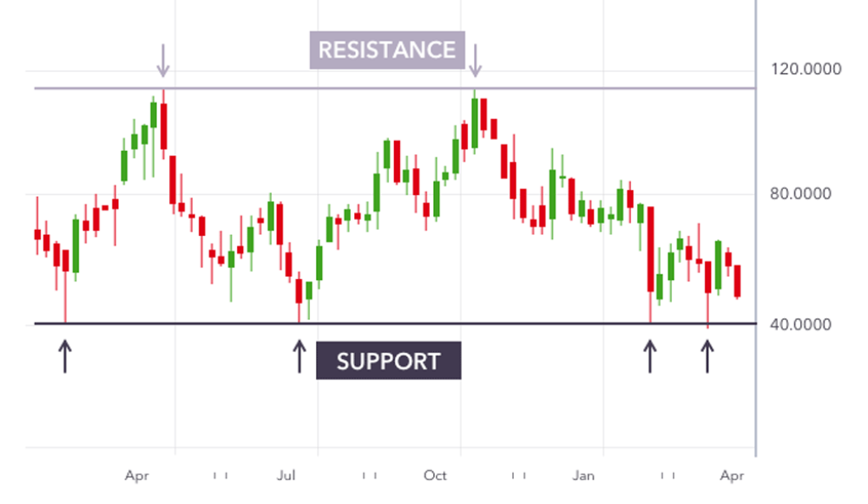Click the tall red candle touching resistance in April
This screenshot has width=868, height=504.
(163, 125)
